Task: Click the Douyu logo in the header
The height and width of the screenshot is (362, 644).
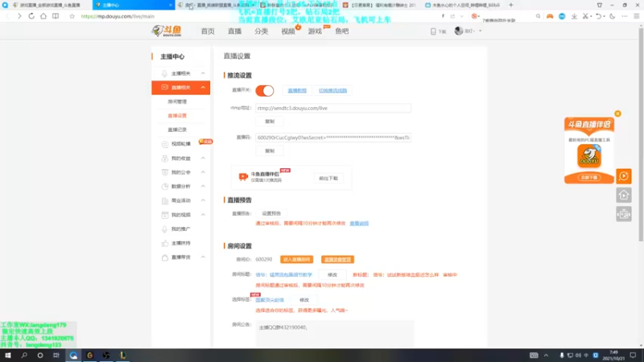Action: (167, 31)
